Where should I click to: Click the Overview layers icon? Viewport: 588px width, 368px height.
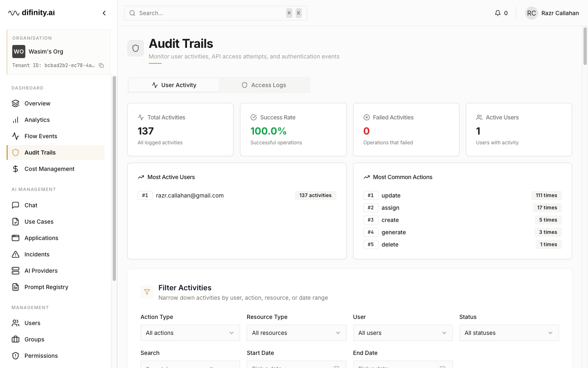click(x=16, y=103)
